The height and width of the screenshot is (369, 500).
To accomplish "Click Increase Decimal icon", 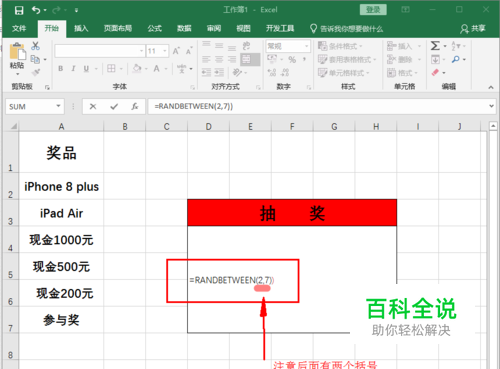I will tap(272, 72).
